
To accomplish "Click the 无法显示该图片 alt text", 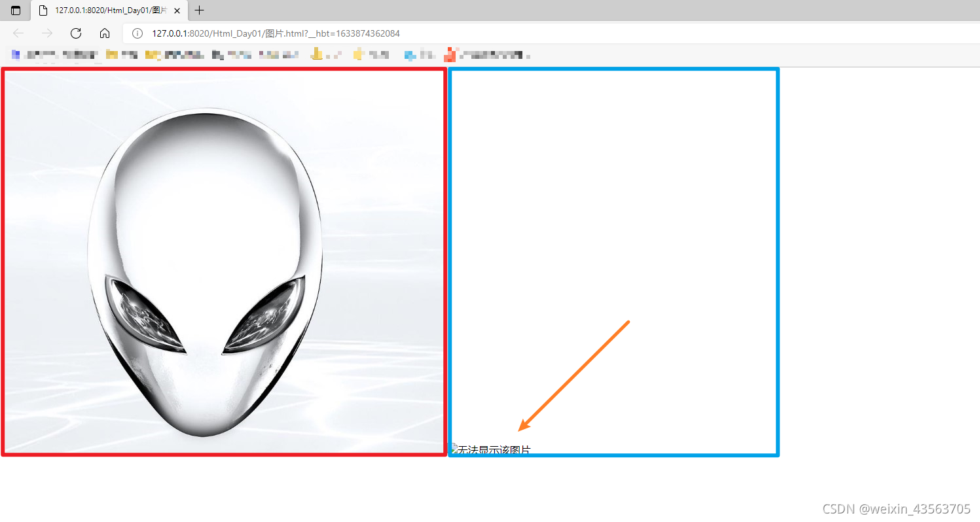I will coord(494,450).
